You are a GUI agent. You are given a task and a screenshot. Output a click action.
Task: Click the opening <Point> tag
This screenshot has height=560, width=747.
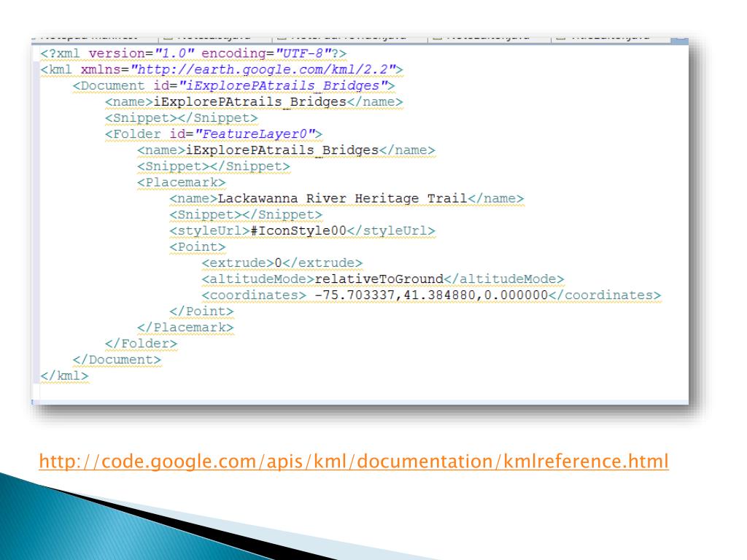click(198, 246)
